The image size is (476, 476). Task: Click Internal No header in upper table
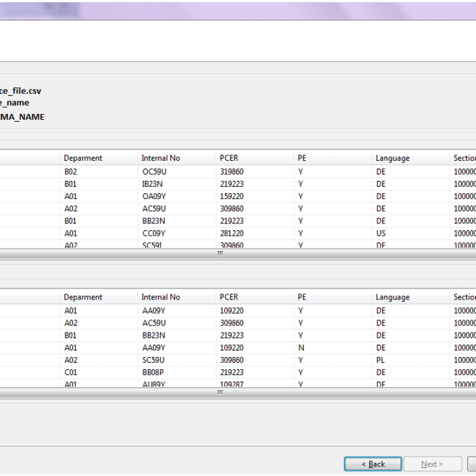pos(176,158)
